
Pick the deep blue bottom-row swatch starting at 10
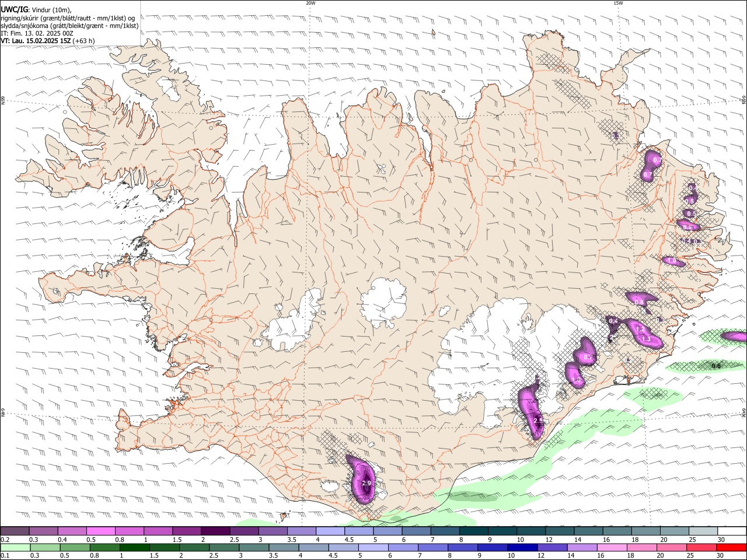click(x=522, y=547)
